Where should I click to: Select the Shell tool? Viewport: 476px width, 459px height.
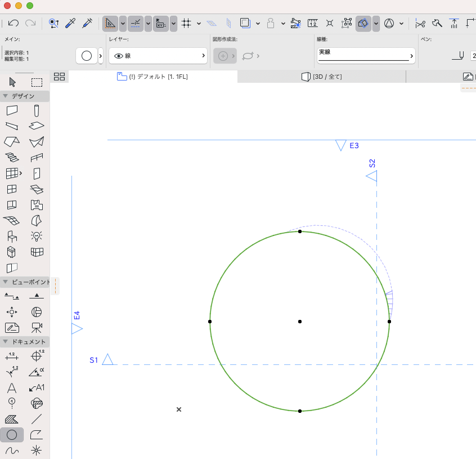(37, 142)
